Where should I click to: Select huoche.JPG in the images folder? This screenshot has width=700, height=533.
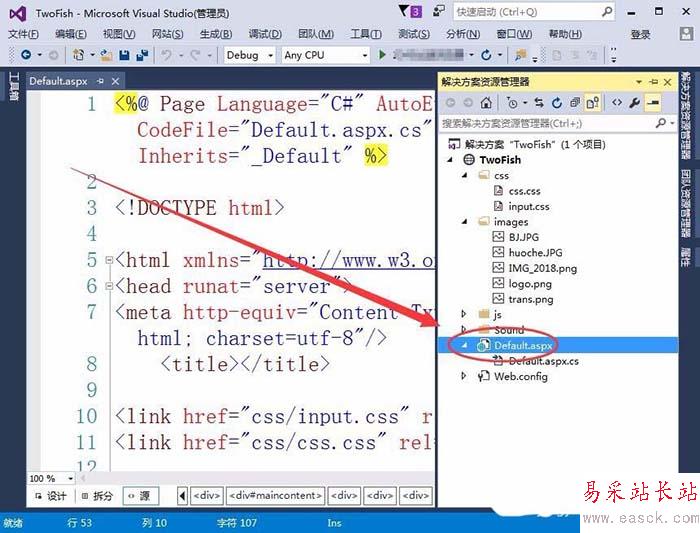pyautogui.click(x=535, y=253)
